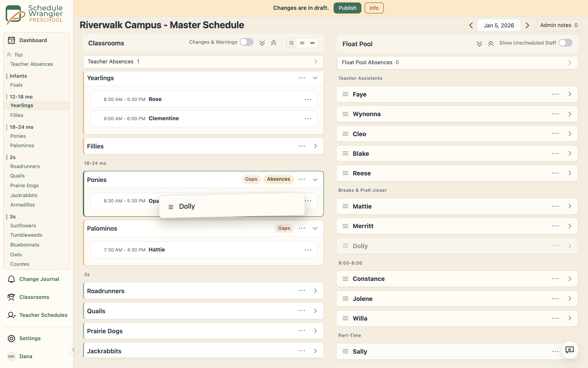Click the Gaps badge on Ponies

click(x=251, y=179)
